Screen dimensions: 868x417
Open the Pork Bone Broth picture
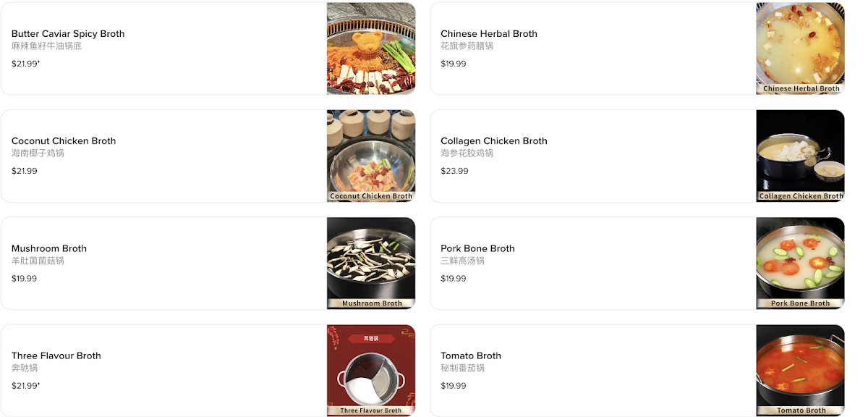click(x=800, y=263)
